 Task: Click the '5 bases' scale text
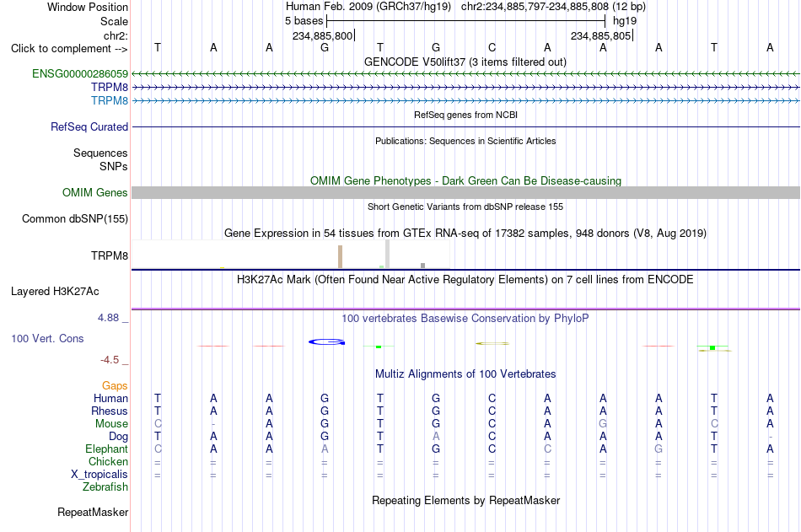tap(304, 21)
